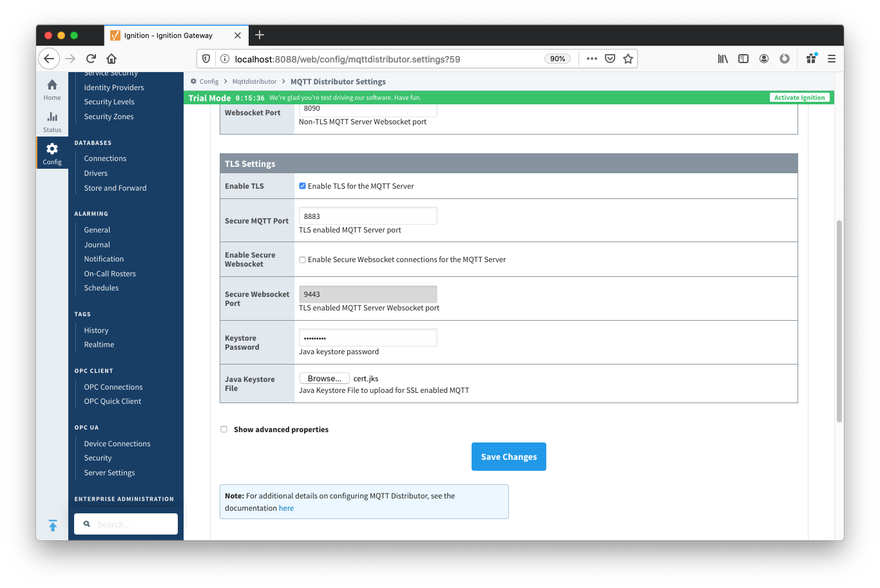Open the Config breadcrumb
Viewport: 880px width, 588px height.
coord(209,82)
